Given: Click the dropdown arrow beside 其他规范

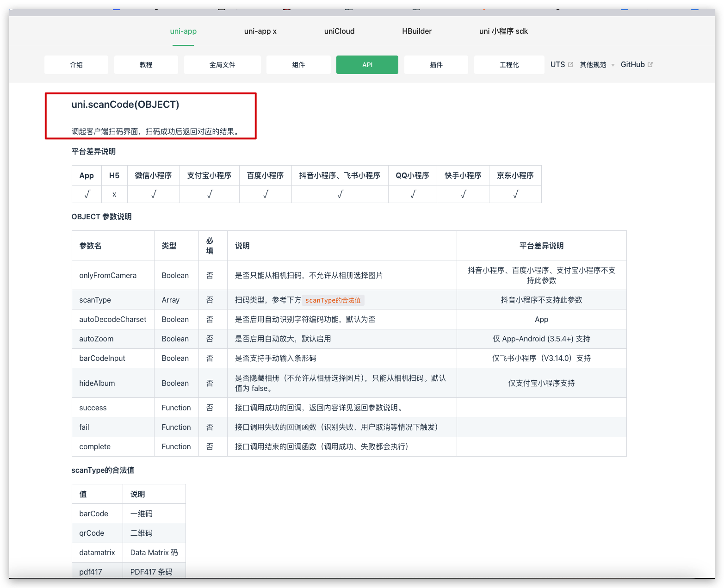Looking at the screenshot, I should tap(613, 65).
